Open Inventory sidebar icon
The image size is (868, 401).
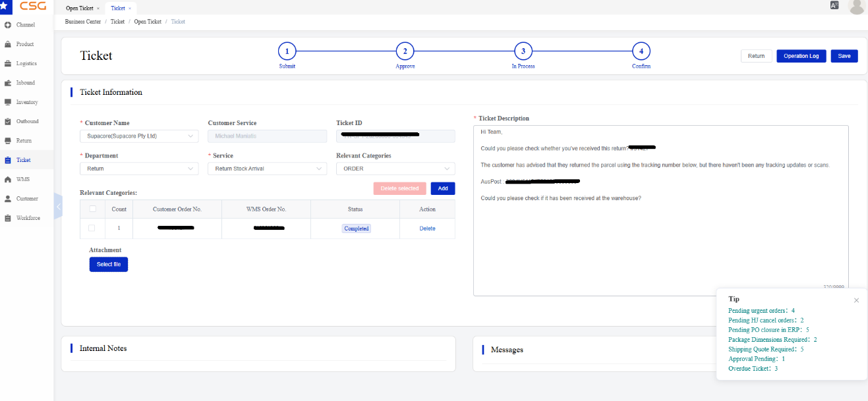tap(8, 102)
